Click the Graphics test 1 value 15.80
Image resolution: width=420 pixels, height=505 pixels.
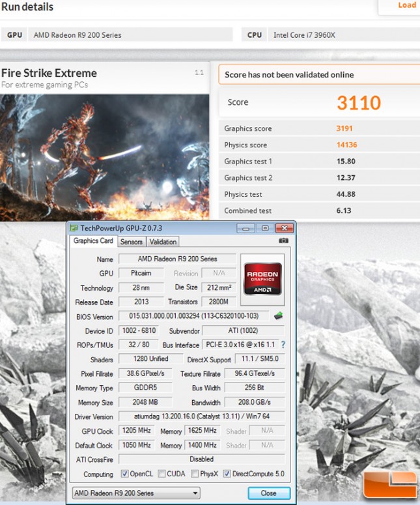click(x=346, y=162)
